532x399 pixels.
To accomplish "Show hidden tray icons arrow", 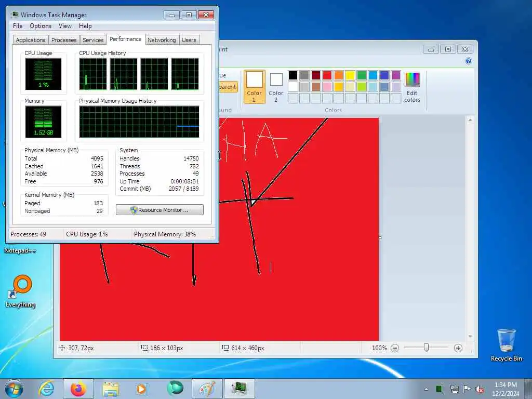I will tap(426, 389).
